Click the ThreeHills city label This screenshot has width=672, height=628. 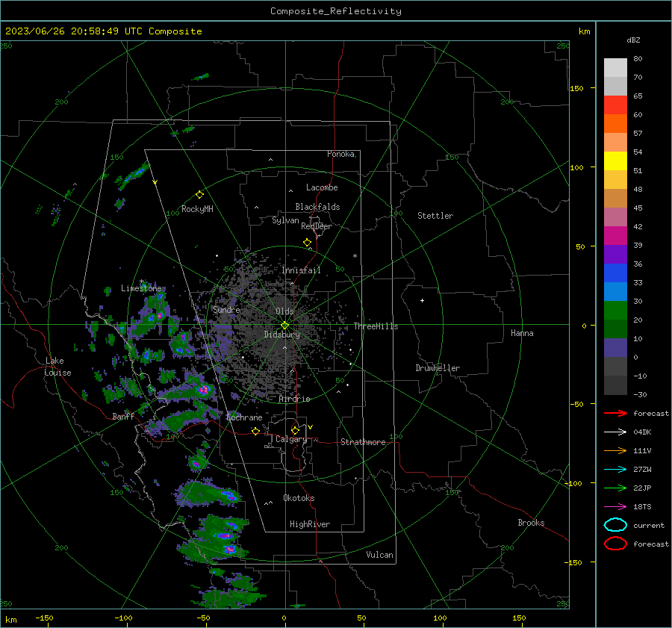point(376,326)
